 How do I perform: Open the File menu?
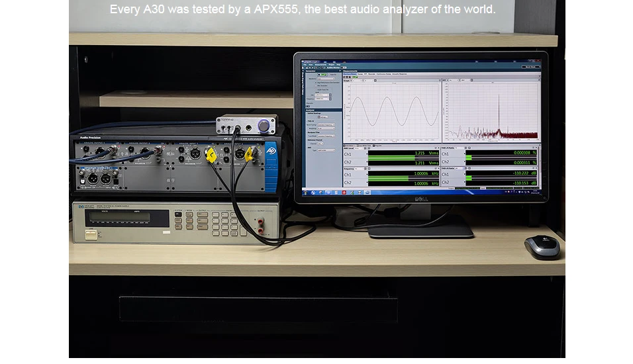[305, 65]
